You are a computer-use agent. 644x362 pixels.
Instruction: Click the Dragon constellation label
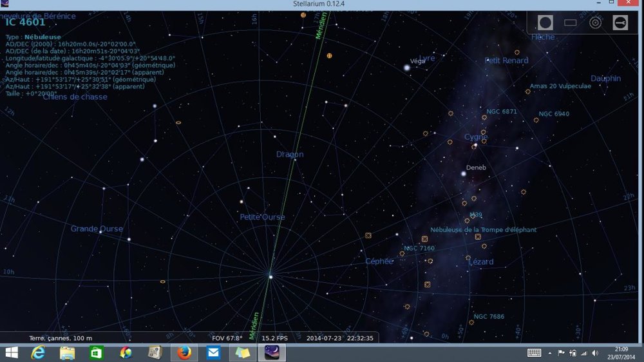[290, 154]
